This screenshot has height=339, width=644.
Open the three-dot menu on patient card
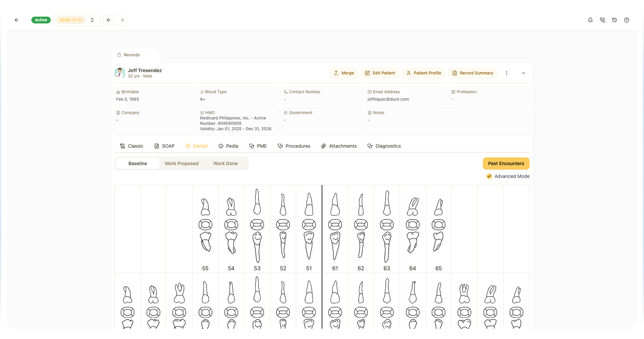click(x=507, y=73)
